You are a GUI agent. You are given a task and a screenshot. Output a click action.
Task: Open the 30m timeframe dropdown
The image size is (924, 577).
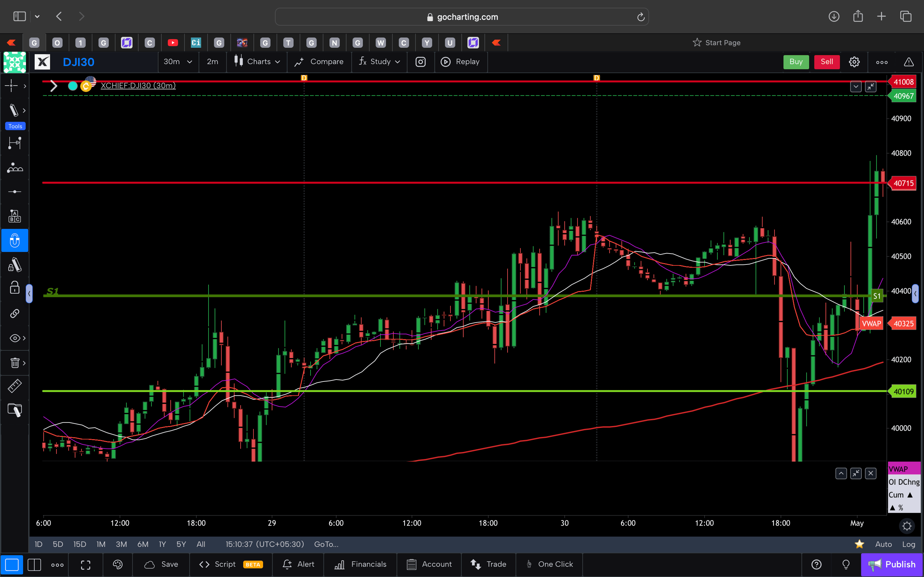coord(178,62)
